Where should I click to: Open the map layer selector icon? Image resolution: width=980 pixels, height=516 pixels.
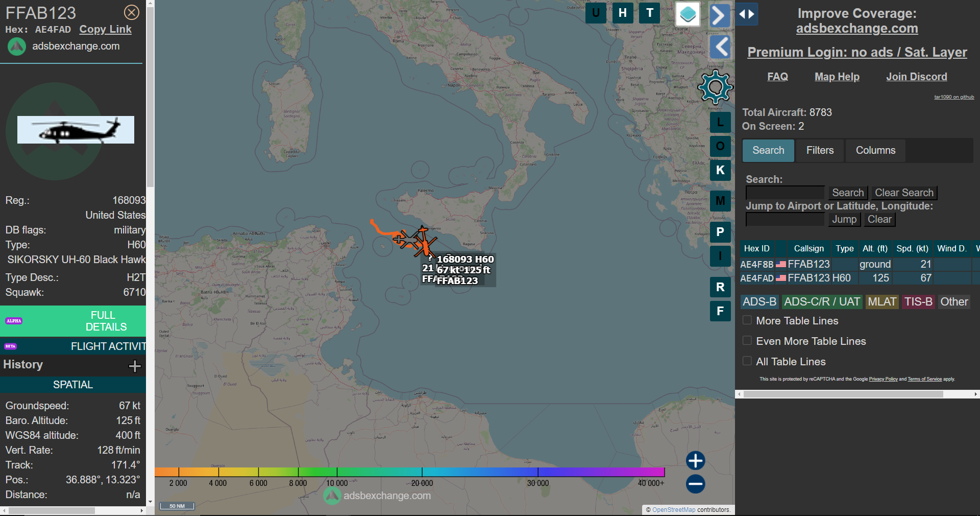click(688, 14)
